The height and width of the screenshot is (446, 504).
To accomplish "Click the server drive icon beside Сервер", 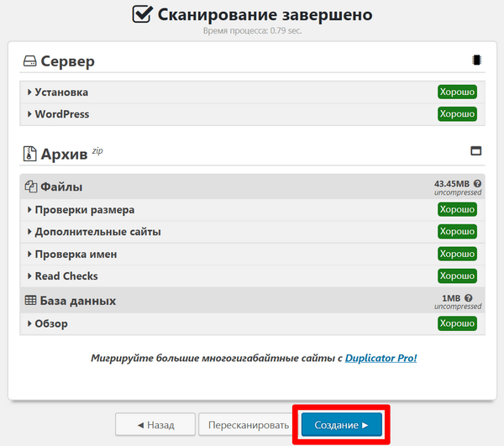I will (x=30, y=60).
